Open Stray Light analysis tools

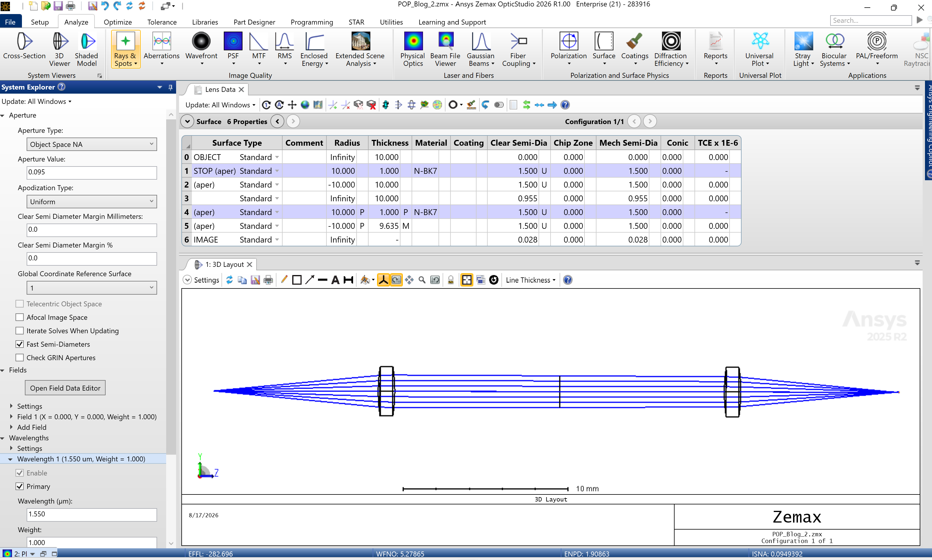coord(803,49)
